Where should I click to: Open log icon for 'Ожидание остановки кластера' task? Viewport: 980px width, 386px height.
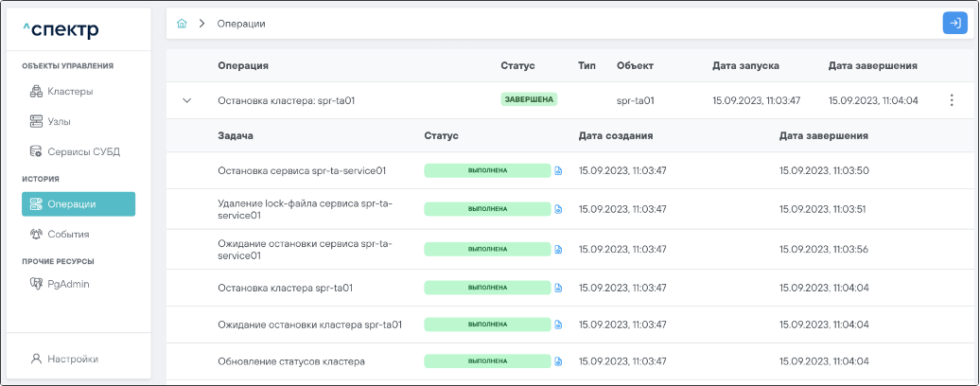[x=558, y=325]
